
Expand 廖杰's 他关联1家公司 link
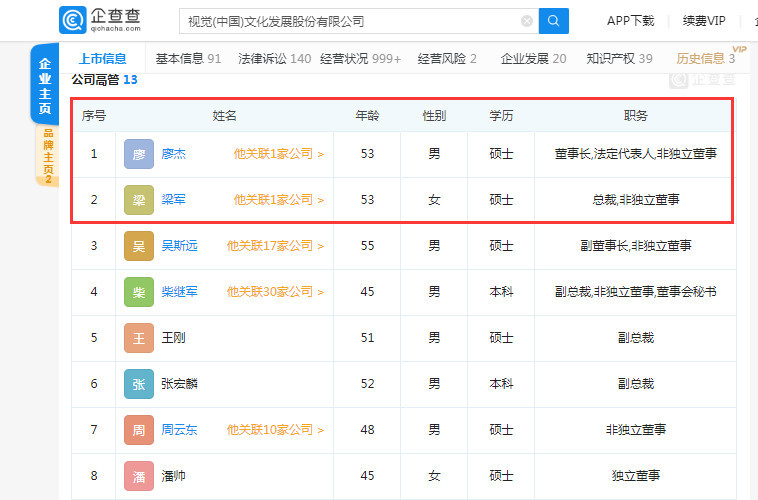(279, 154)
